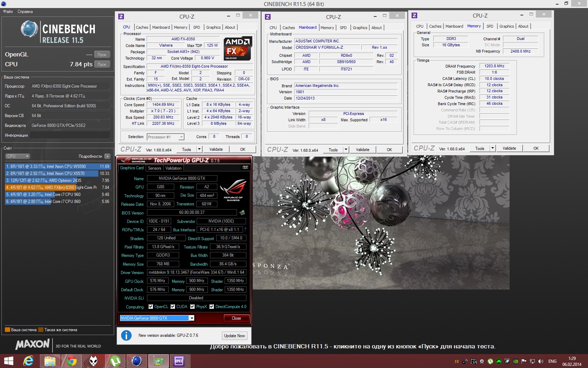Select the AMD FX-8350 ranking row
Viewport: 588px width, 368px height.
click(57, 188)
